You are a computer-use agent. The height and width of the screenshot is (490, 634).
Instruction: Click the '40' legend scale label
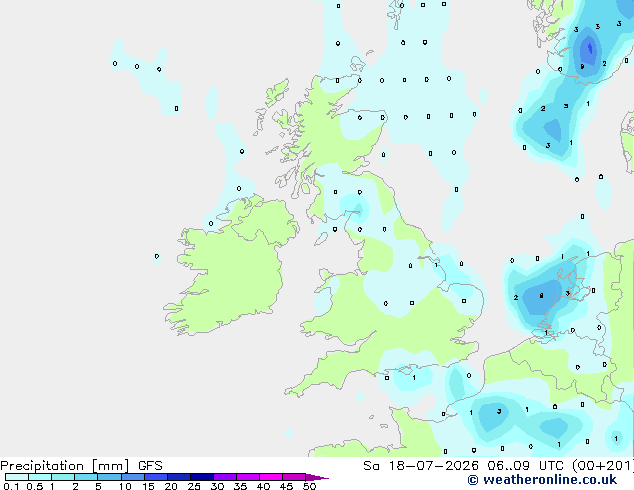(263, 486)
